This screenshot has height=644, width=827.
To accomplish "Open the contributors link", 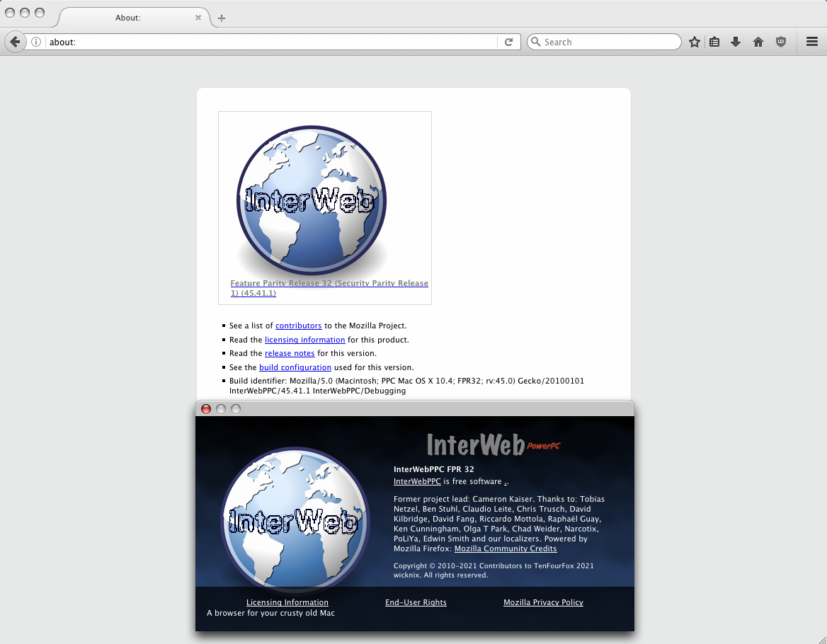I will pos(299,326).
